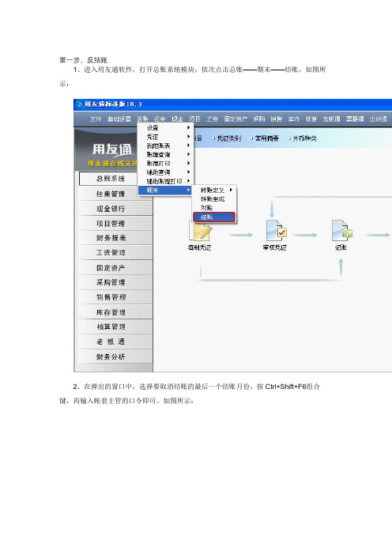The height and width of the screenshot is (555, 392).
Task: Choose 转账生成 in the submenu
Action: [x=214, y=199]
